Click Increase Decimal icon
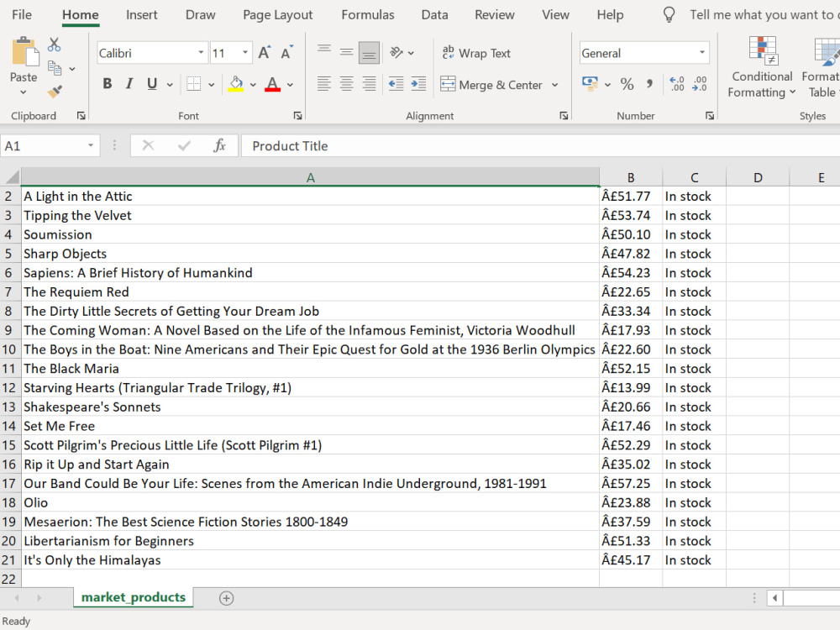Screen dimensions: 840x630 tap(676, 84)
